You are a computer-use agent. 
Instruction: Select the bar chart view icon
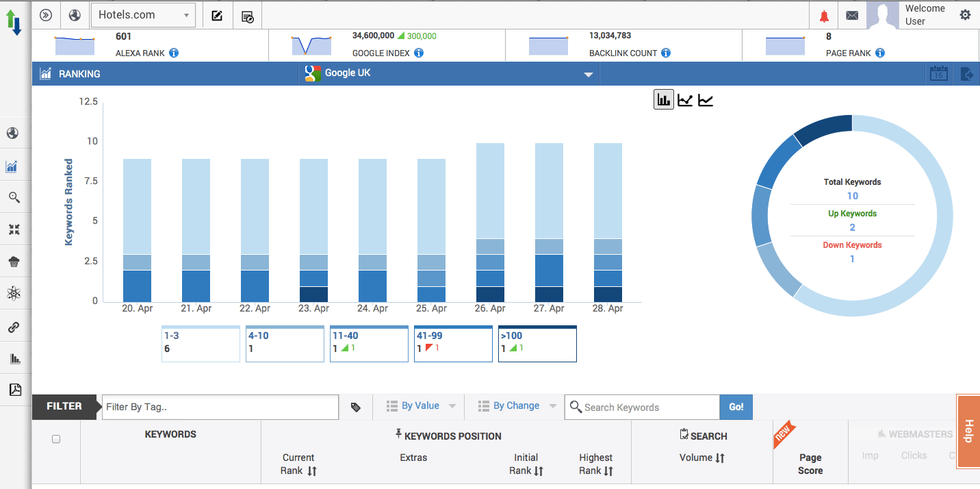click(662, 99)
